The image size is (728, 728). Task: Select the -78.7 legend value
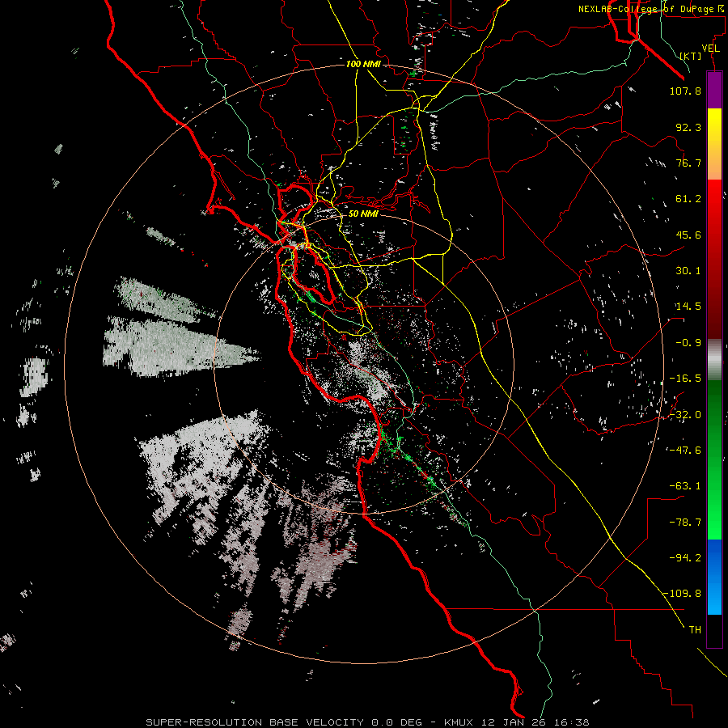coord(685,523)
